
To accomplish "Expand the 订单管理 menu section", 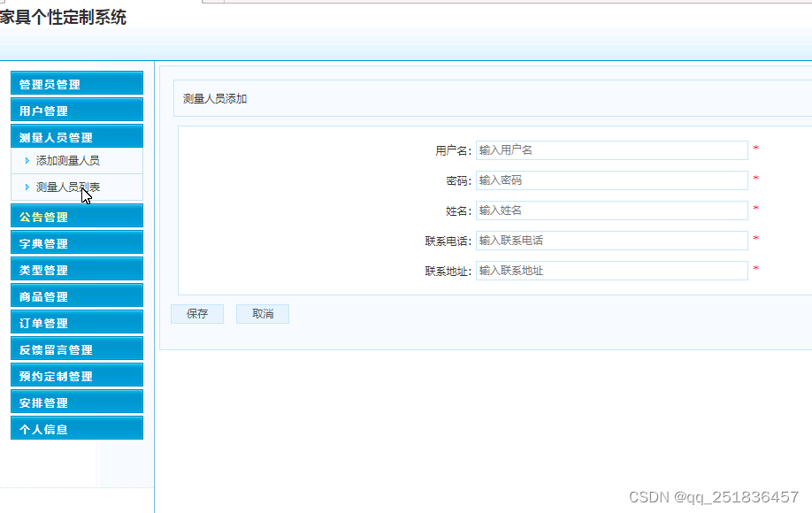I will pos(77,322).
